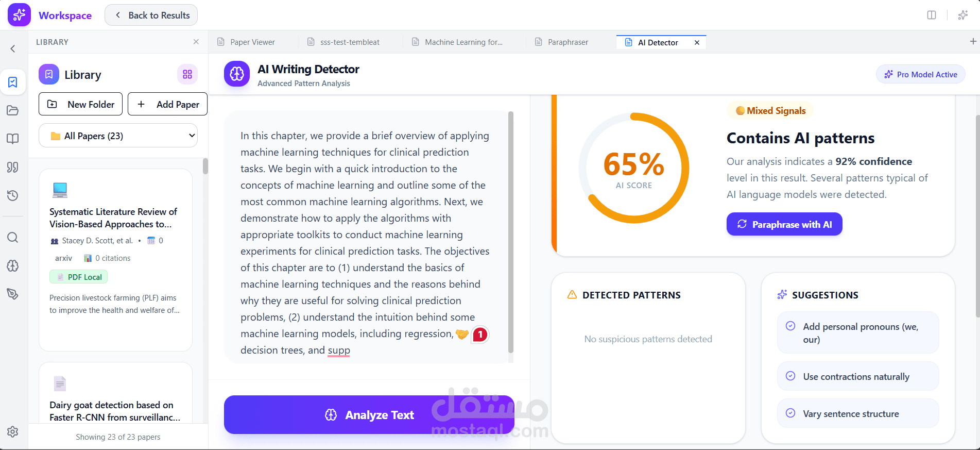Collapse the sidebar with the left chevron
The width and height of the screenshot is (980, 450).
(13, 49)
